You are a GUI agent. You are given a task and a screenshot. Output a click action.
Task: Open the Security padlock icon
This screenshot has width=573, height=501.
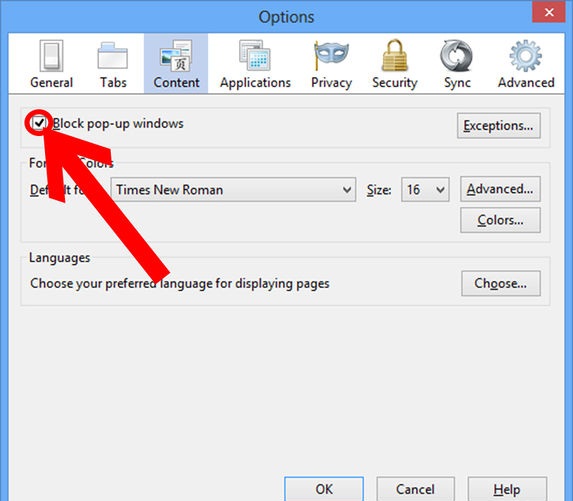[x=395, y=55]
